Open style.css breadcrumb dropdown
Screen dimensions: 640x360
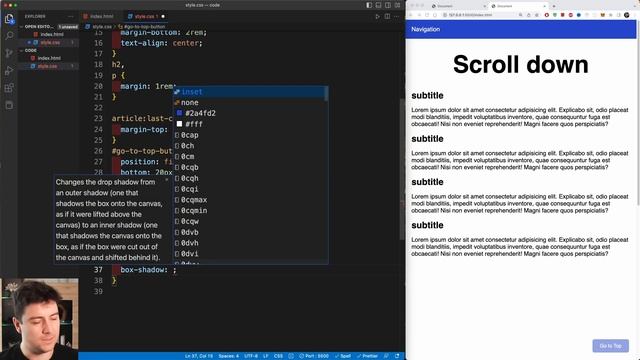99,27
